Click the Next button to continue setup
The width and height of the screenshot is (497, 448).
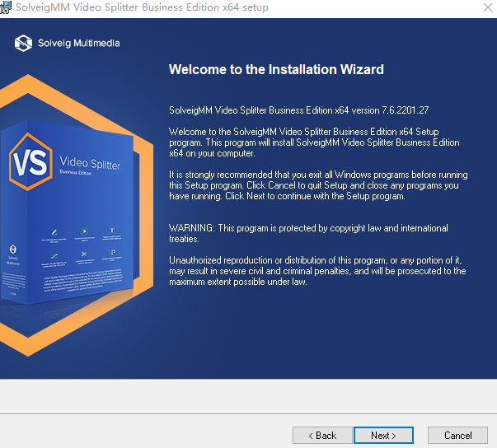click(383, 436)
